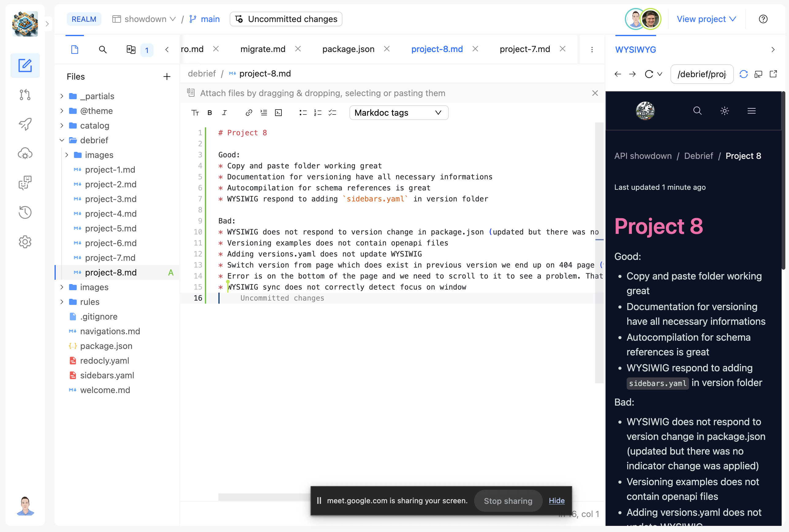
Task: Expand the catalog folder
Action: [62, 126]
